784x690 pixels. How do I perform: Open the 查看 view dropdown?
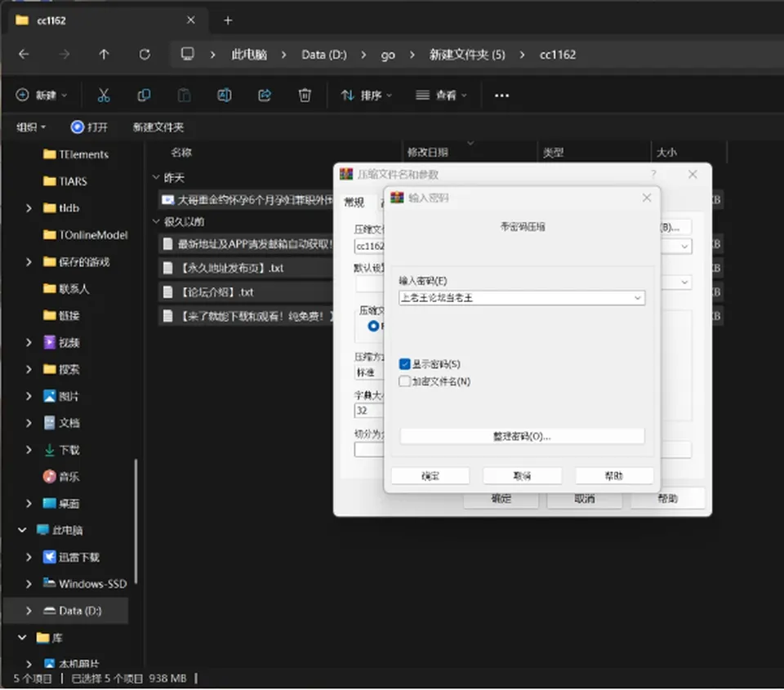[441, 95]
